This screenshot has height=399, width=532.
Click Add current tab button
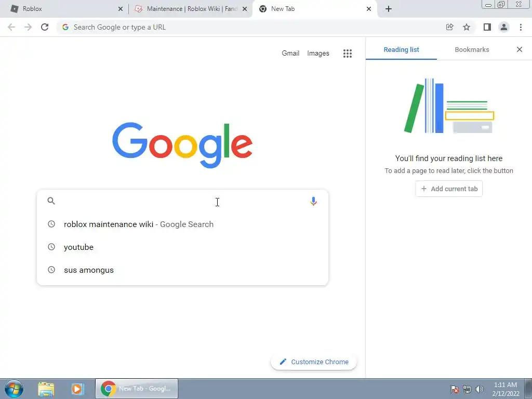449,189
